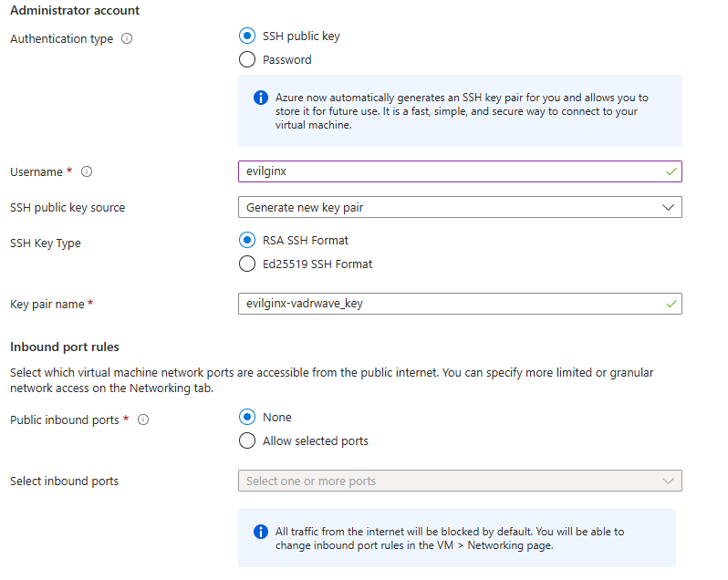Click the Username input field containing evilginx
This screenshot has width=728, height=580.
460,171
